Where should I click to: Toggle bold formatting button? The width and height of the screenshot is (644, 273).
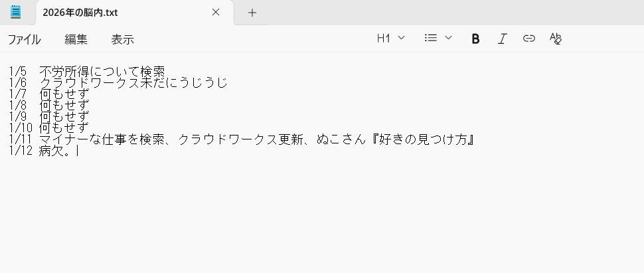point(475,39)
